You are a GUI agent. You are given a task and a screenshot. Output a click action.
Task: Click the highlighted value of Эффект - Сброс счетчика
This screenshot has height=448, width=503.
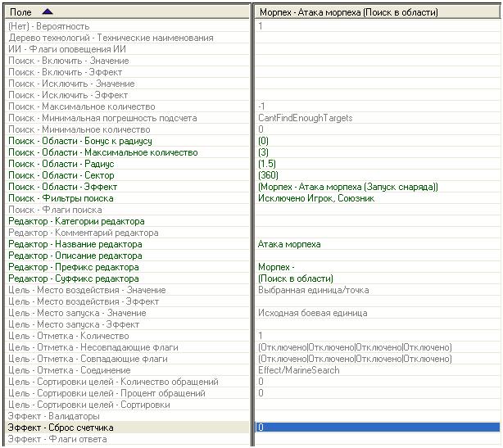pyautogui.click(x=377, y=428)
